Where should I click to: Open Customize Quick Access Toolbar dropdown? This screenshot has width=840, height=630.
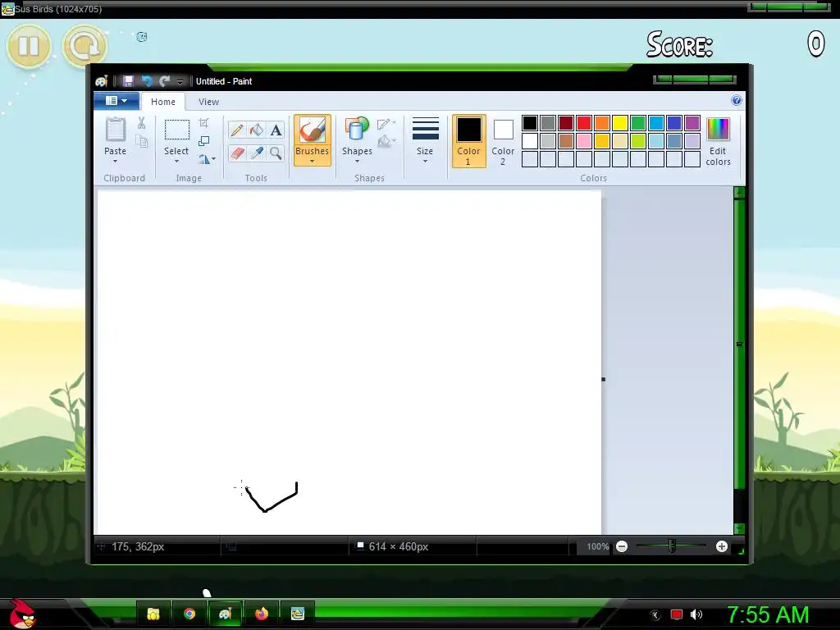tap(180, 81)
